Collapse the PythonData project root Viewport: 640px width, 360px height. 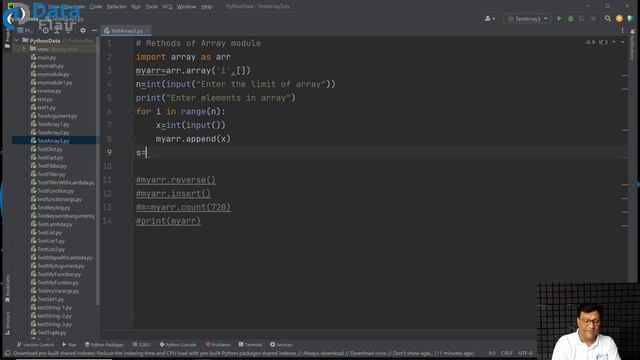pos(17,40)
